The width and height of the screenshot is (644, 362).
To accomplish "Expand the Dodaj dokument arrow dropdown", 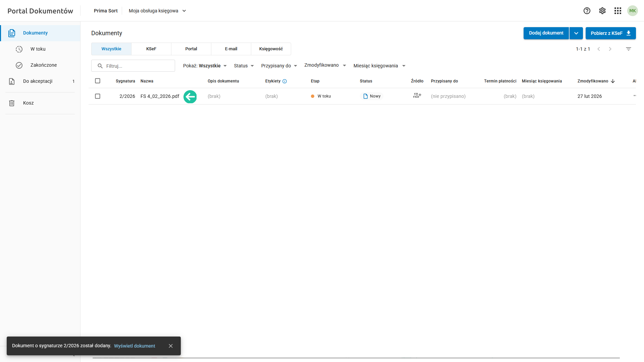I will (576, 33).
